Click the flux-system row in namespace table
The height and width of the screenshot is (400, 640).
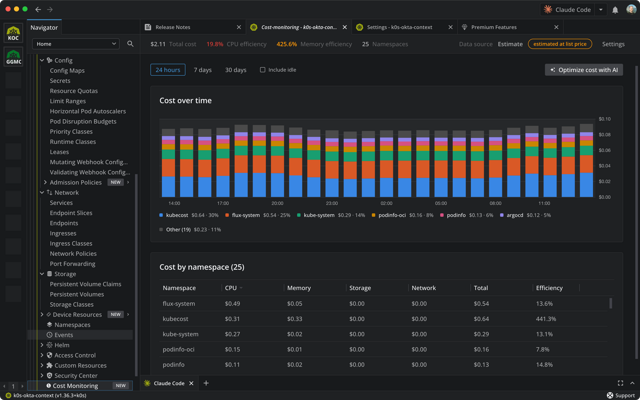pos(384,304)
